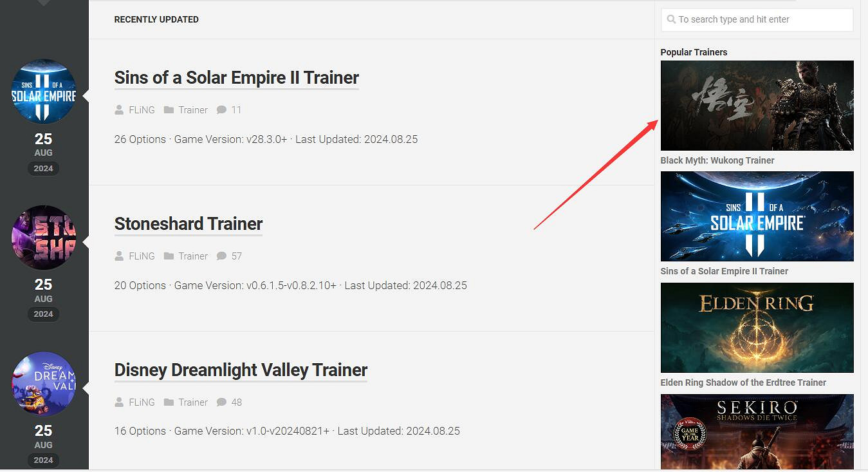Open the Disney Dreamlight Valley Trainer title

[x=241, y=370]
